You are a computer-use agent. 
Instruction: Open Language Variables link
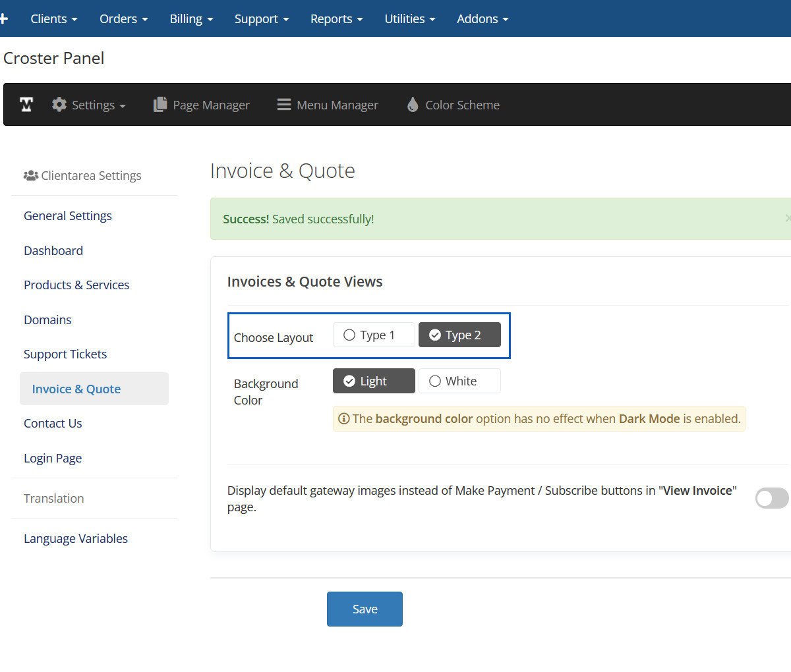[76, 538]
